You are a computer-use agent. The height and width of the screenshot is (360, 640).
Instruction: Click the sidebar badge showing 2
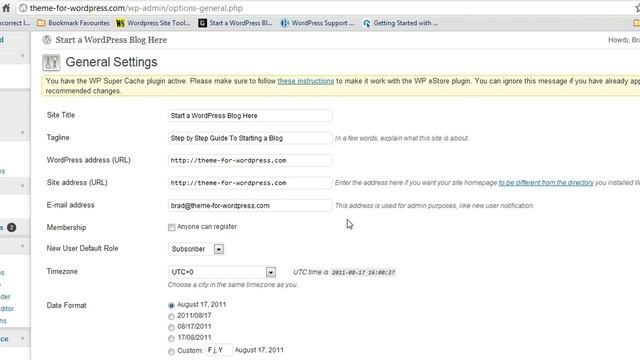pos(11,227)
